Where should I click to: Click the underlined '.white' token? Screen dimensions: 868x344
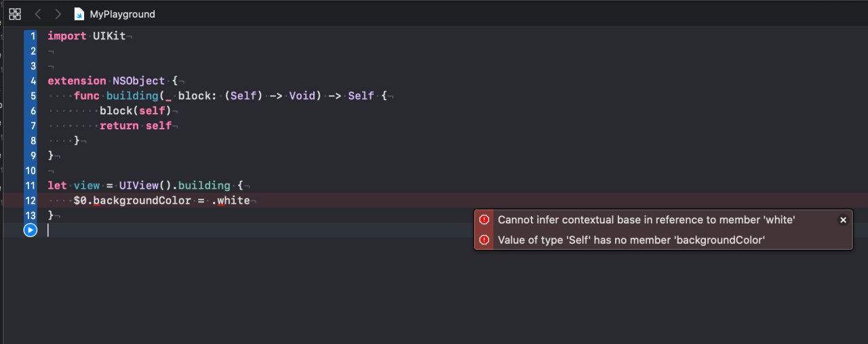point(231,200)
